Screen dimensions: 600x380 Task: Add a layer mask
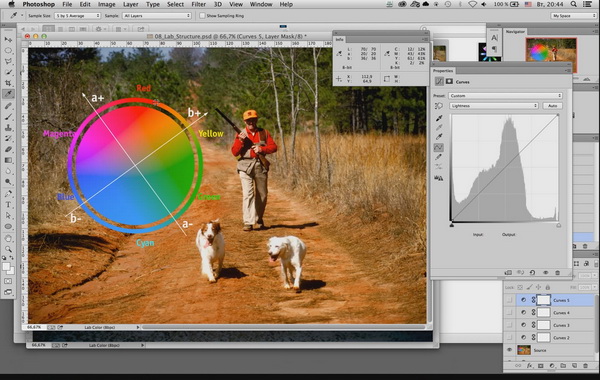point(541,365)
